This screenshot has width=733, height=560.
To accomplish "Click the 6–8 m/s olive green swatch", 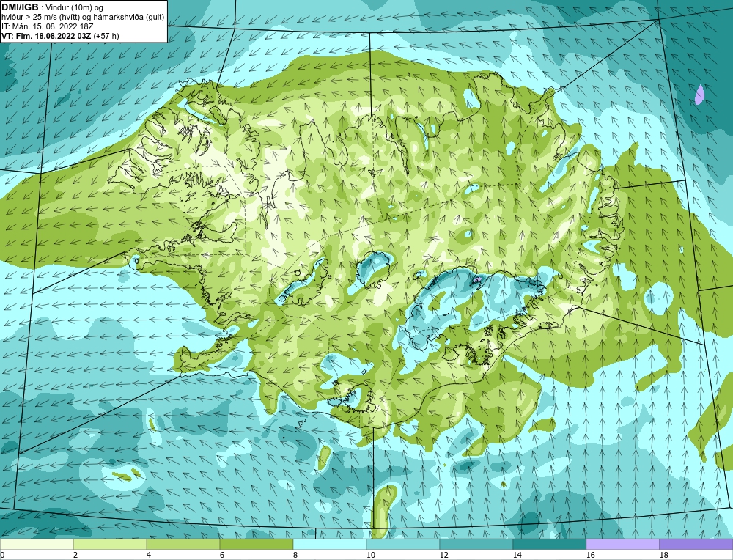I will (x=257, y=545).
